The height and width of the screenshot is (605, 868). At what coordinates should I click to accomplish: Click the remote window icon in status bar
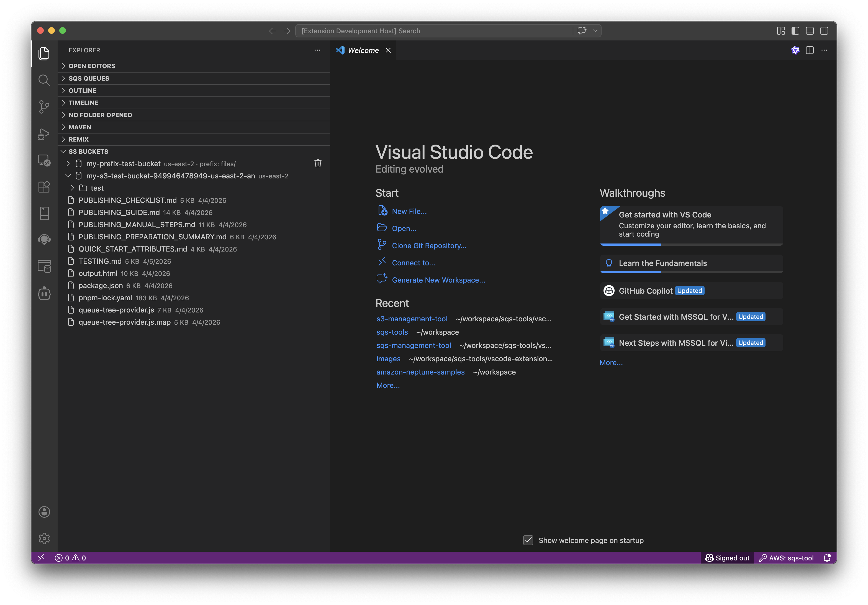click(x=41, y=558)
